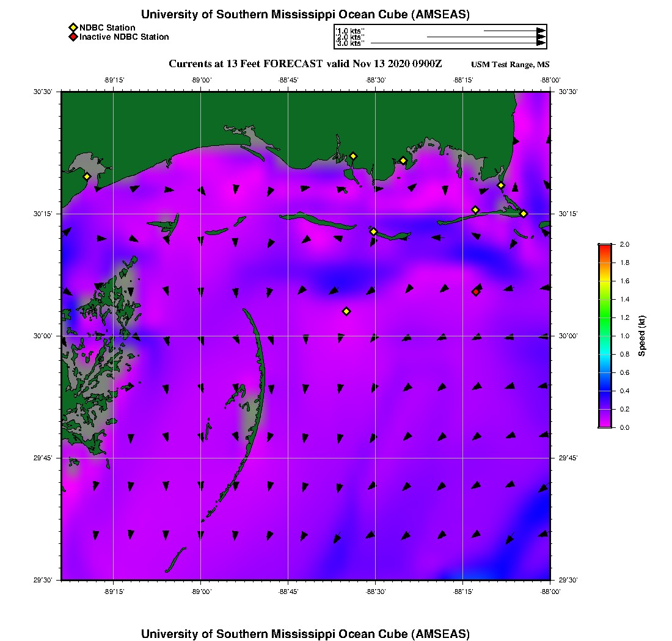Click the westernmost yellow station marker
The width and height of the screenshot is (672, 641).
(87, 176)
